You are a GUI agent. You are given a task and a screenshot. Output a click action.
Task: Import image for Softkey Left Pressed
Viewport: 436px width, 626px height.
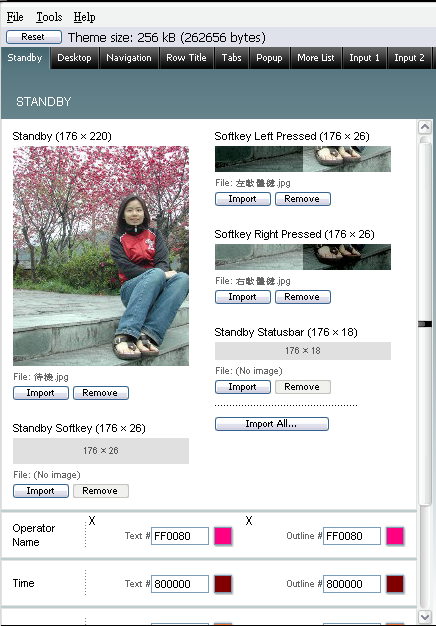pos(243,199)
